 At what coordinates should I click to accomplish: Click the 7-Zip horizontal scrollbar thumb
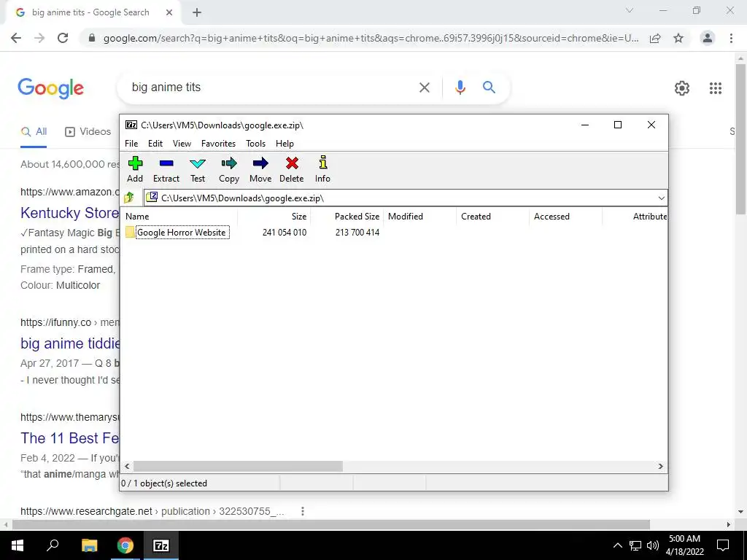238,466
